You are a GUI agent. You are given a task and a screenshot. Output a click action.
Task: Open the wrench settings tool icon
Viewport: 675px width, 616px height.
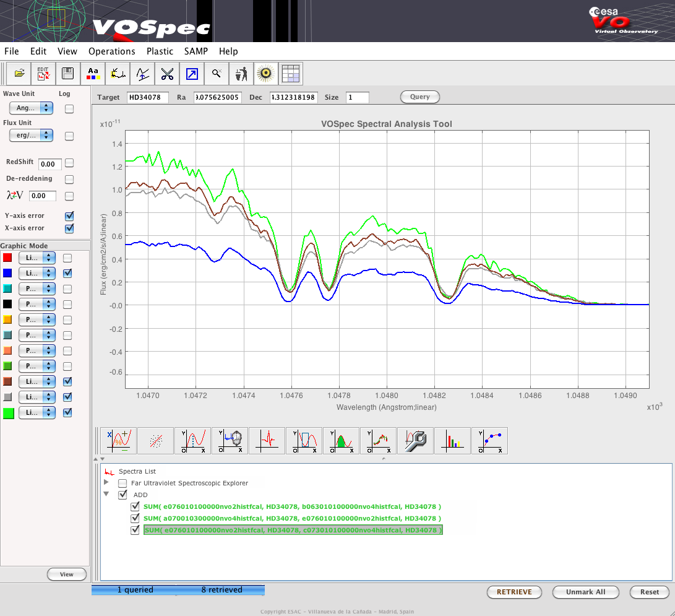(415, 441)
